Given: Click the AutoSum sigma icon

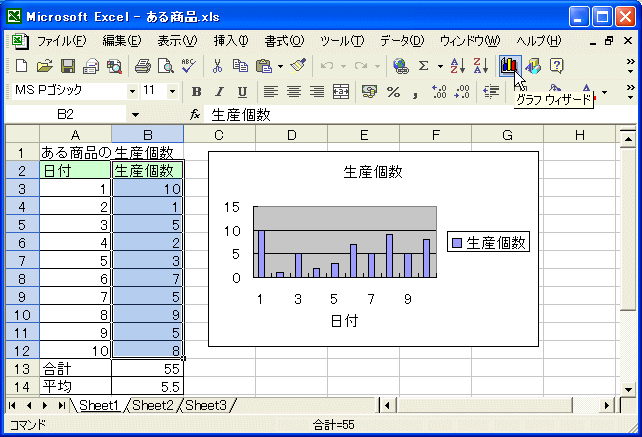Looking at the screenshot, I should click(423, 66).
